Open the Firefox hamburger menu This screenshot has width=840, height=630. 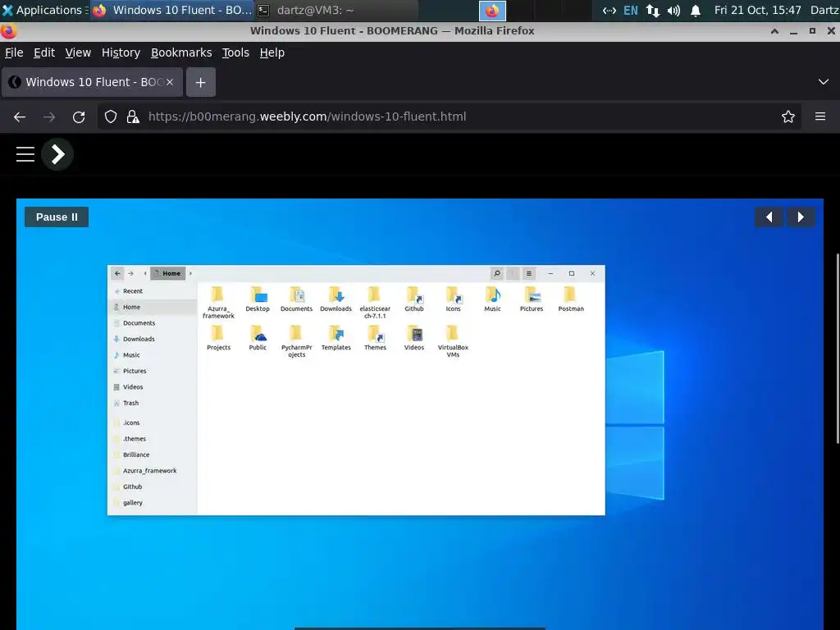(x=820, y=116)
